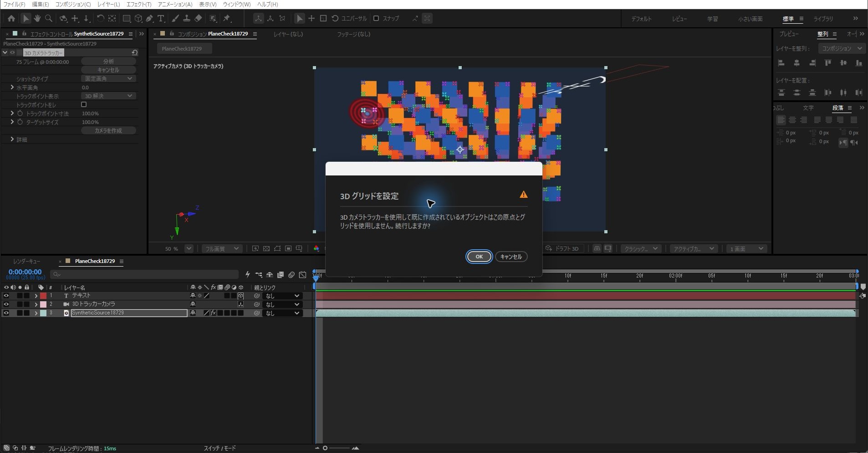Click the 分析 analyze button
Image resolution: width=868 pixels, height=453 pixels.
point(109,61)
